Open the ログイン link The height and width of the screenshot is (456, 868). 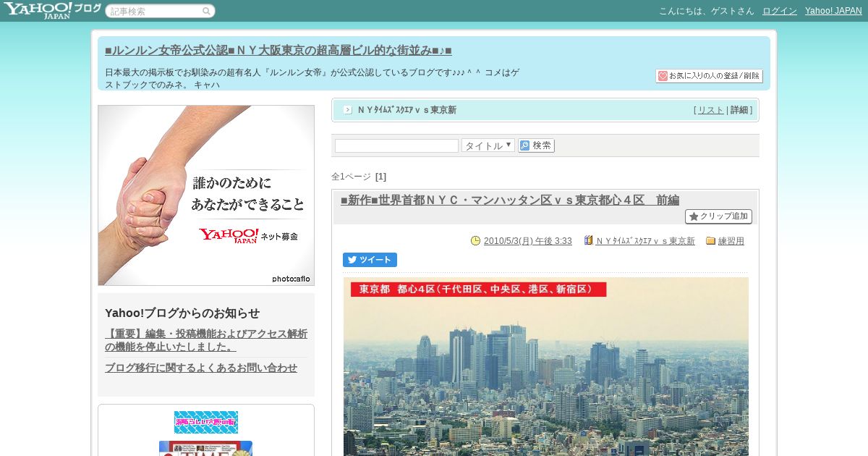coord(780,11)
